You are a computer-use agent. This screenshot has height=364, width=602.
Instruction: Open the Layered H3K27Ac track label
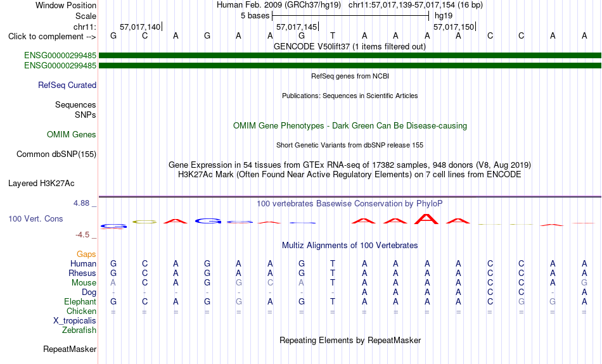pos(41,184)
